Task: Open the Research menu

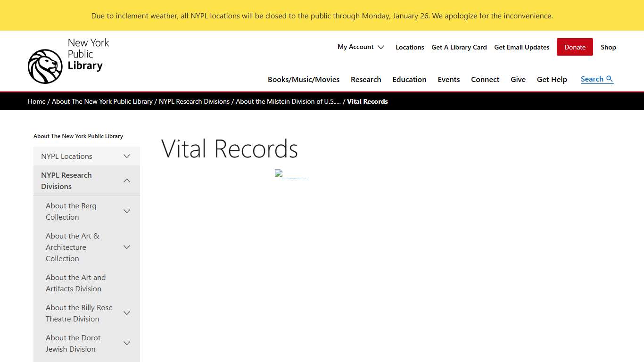Action: pyautogui.click(x=366, y=79)
